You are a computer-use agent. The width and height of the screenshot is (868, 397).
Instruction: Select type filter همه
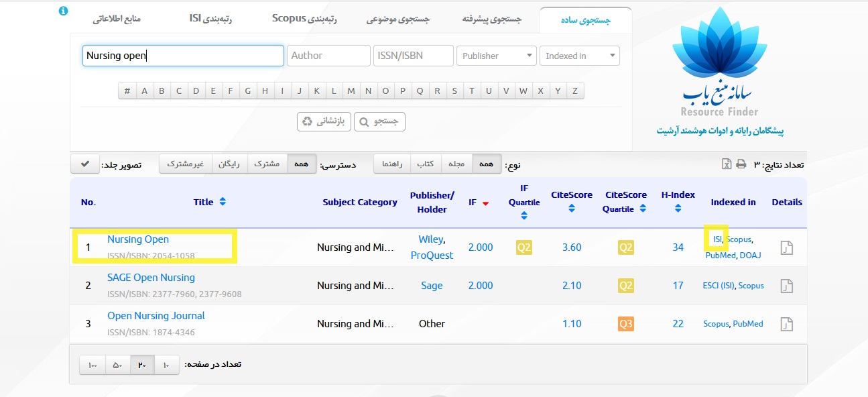pyautogui.click(x=487, y=164)
